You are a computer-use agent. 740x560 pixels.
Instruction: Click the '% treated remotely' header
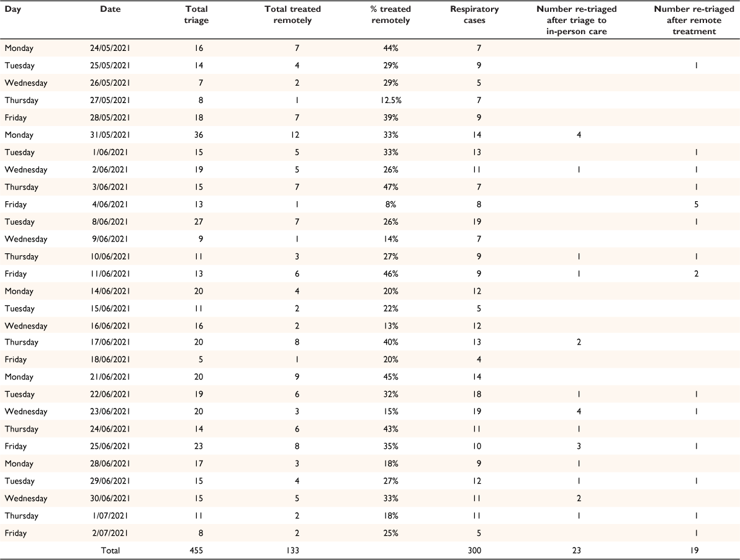(390, 15)
